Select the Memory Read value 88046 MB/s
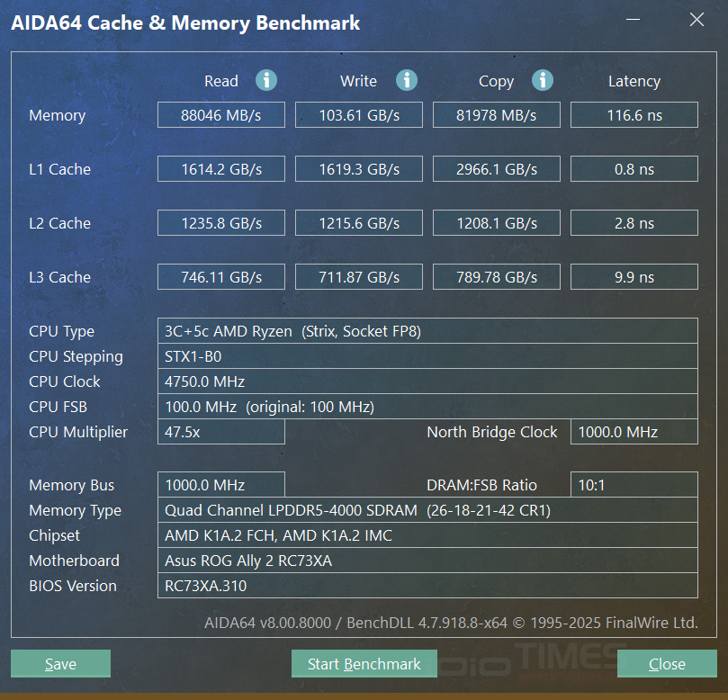The image size is (728, 700). click(221, 114)
